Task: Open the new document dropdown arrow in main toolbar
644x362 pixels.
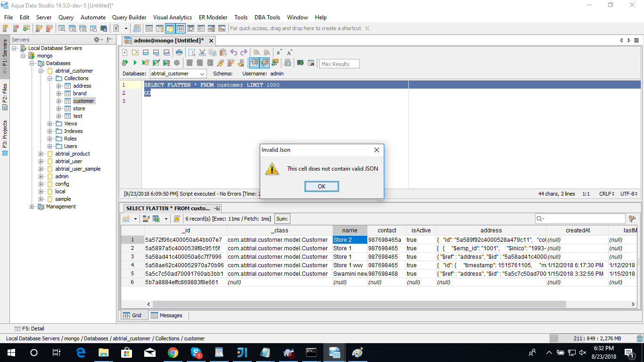Action: 126,28
